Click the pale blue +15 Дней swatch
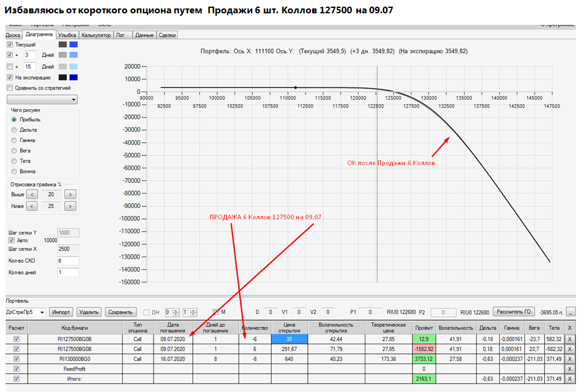The width and height of the screenshot is (588, 392). pyautogui.click(x=74, y=67)
